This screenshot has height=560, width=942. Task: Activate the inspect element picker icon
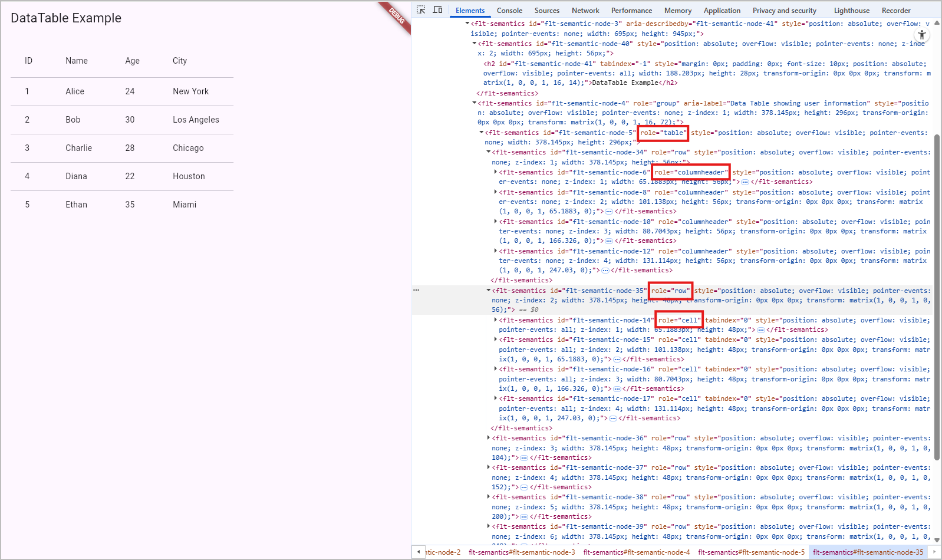421,10
